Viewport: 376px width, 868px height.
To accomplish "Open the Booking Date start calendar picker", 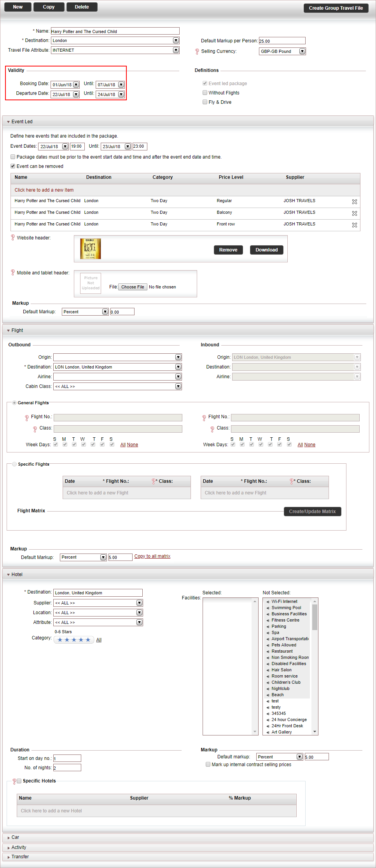I will click(76, 84).
